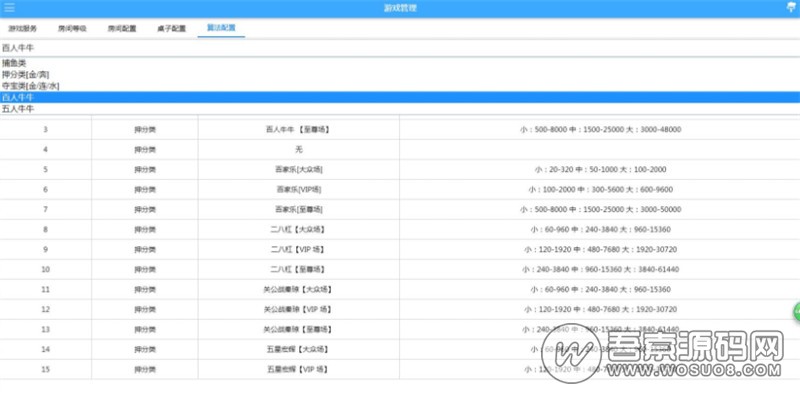Click row 12 value 小：120-1920 … 1920-30720
The width and height of the screenshot is (800, 396).
pyautogui.click(x=601, y=309)
